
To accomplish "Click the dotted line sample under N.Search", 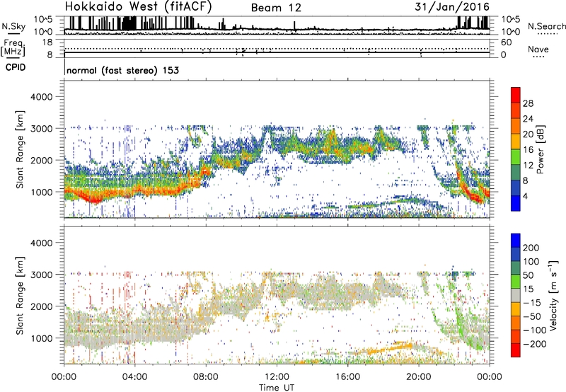I will (548, 34).
